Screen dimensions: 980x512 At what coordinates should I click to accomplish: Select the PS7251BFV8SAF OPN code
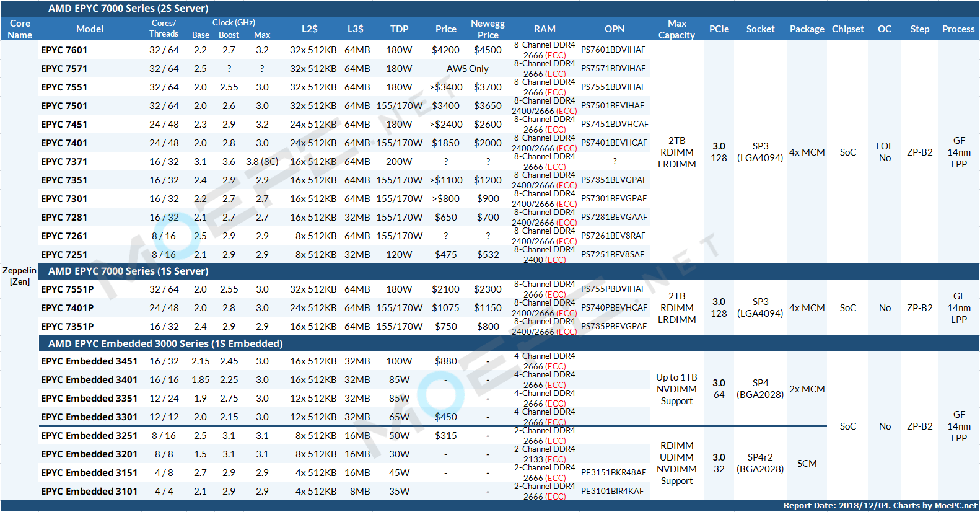(613, 255)
